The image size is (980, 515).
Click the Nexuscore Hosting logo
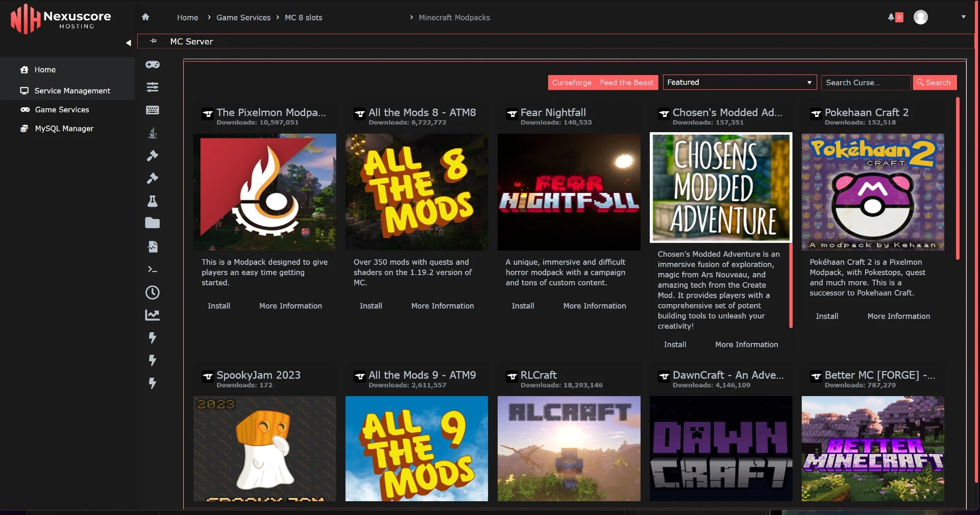click(x=61, y=19)
